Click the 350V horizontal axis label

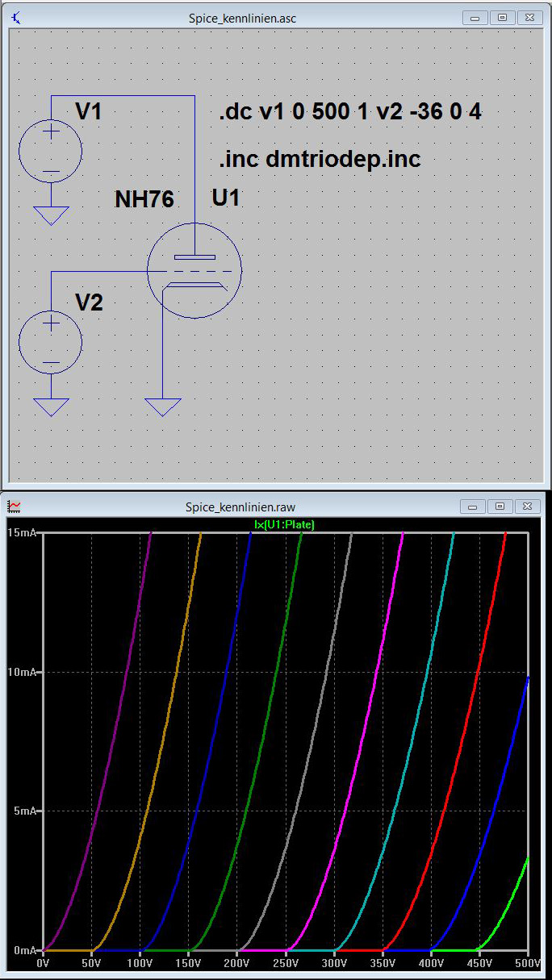pos(383,962)
